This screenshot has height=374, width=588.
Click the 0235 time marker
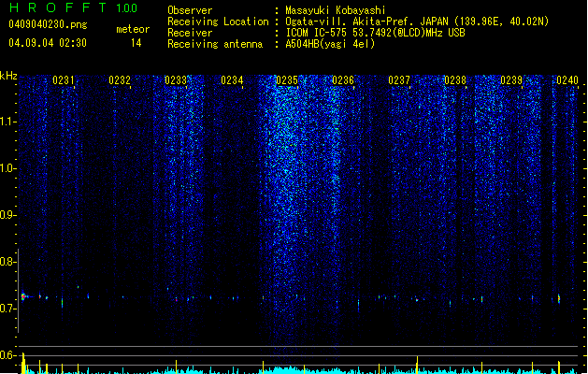(286, 80)
